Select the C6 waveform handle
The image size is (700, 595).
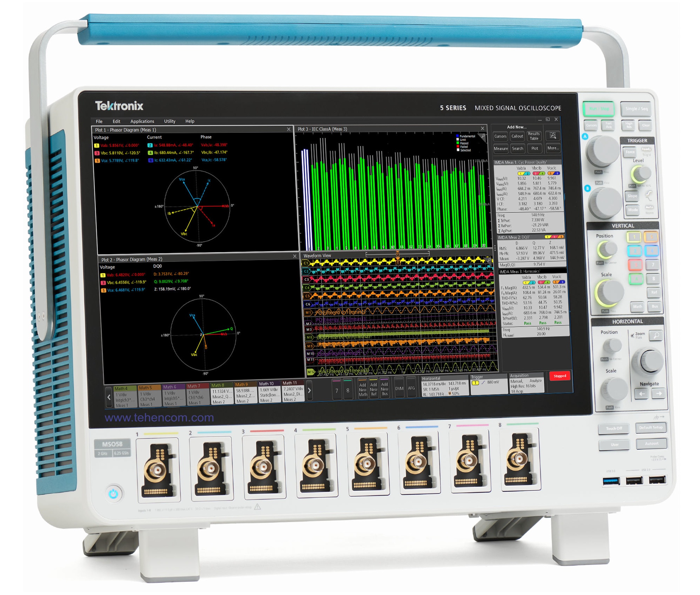[x=308, y=304]
